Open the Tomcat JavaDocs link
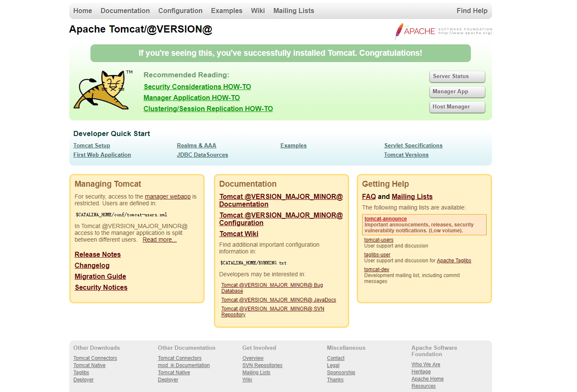 click(x=279, y=300)
